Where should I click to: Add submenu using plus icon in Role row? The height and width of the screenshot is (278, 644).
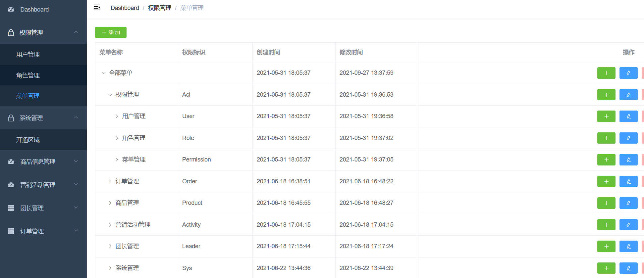click(x=606, y=138)
